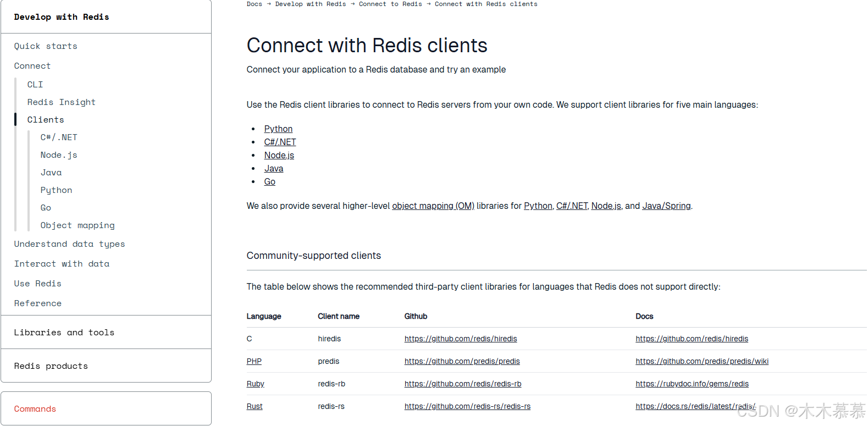
Task: Click Develop with Redis breadcrumb
Action: [x=311, y=4]
